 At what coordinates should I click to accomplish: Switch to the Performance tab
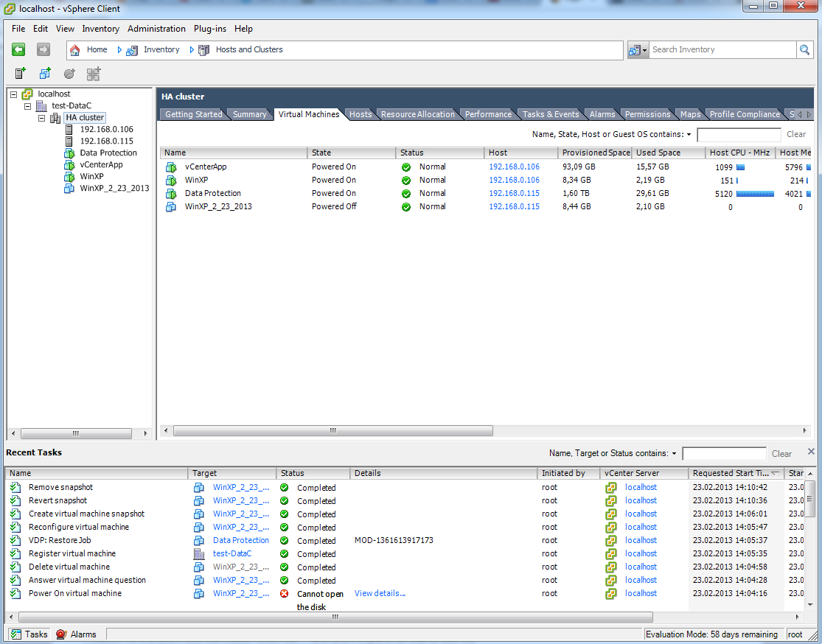click(x=488, y=114)
